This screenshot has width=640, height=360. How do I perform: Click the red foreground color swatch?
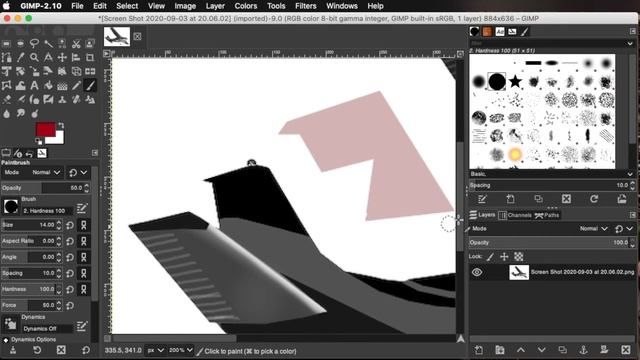click(46, 129)
